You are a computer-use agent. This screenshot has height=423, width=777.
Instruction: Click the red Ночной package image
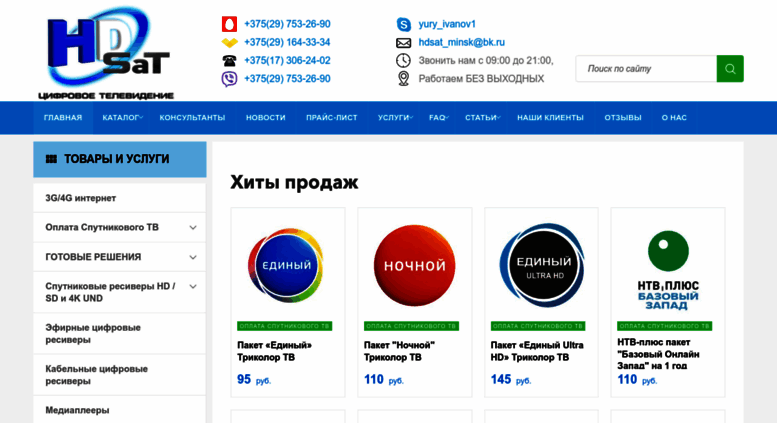pos(414,265)
